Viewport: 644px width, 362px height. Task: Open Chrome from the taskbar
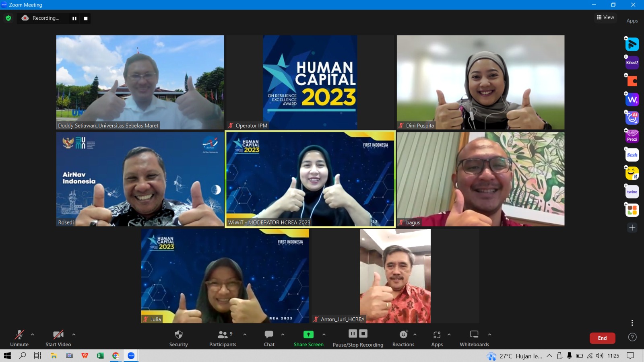coord(116,356)
